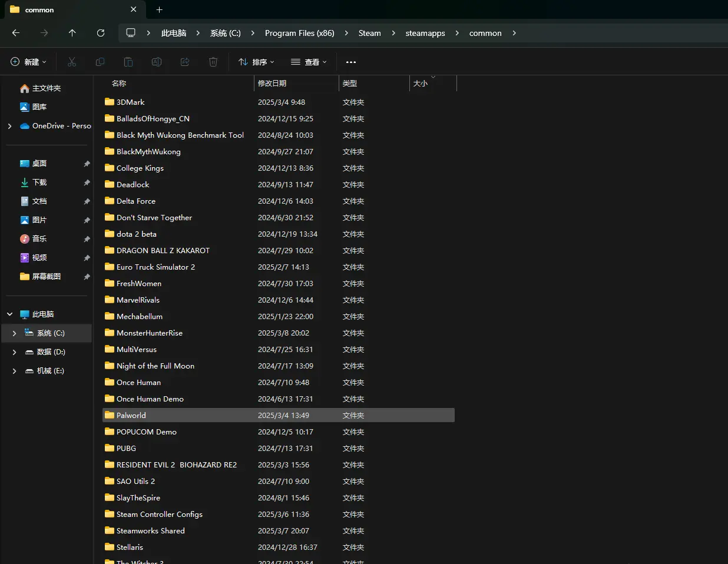Image resolution: width=728 pixels, height=564 pixels.
Task: Open a new tab with plus button
Action: 159,9
